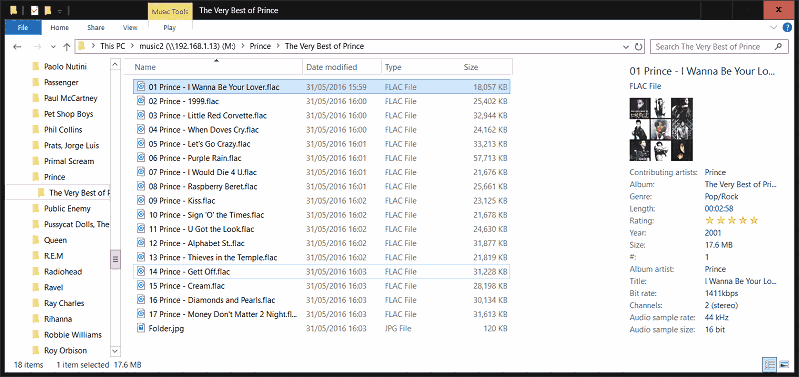The height and width of the screenshot is (377, 799).
Task: Click This PC in address breadcrumb
Action: click(x=113, y=46)
